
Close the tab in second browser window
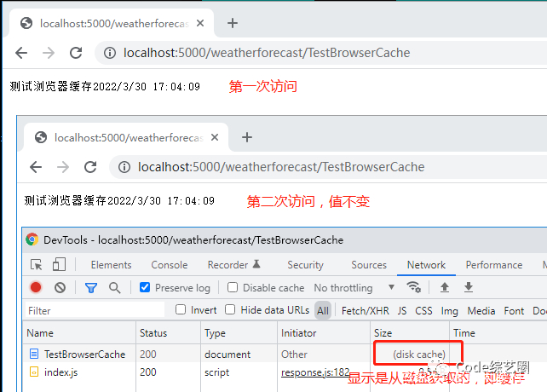[215, 137]
